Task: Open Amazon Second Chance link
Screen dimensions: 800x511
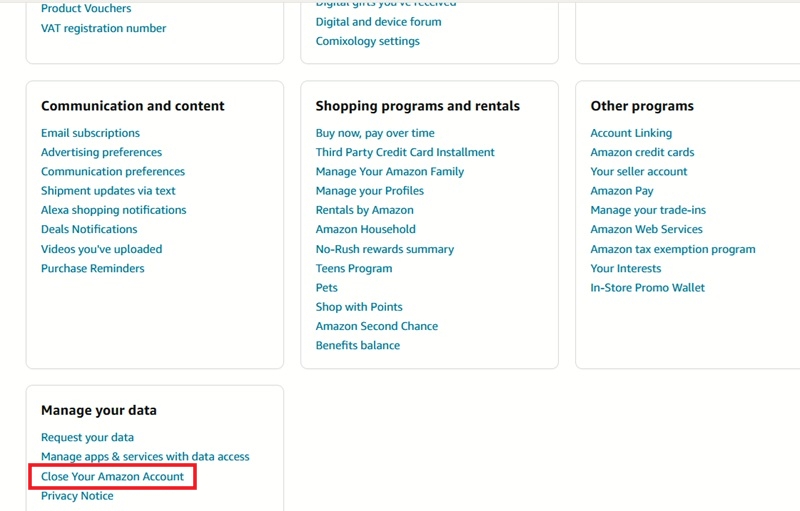Action: coord(377,326)
